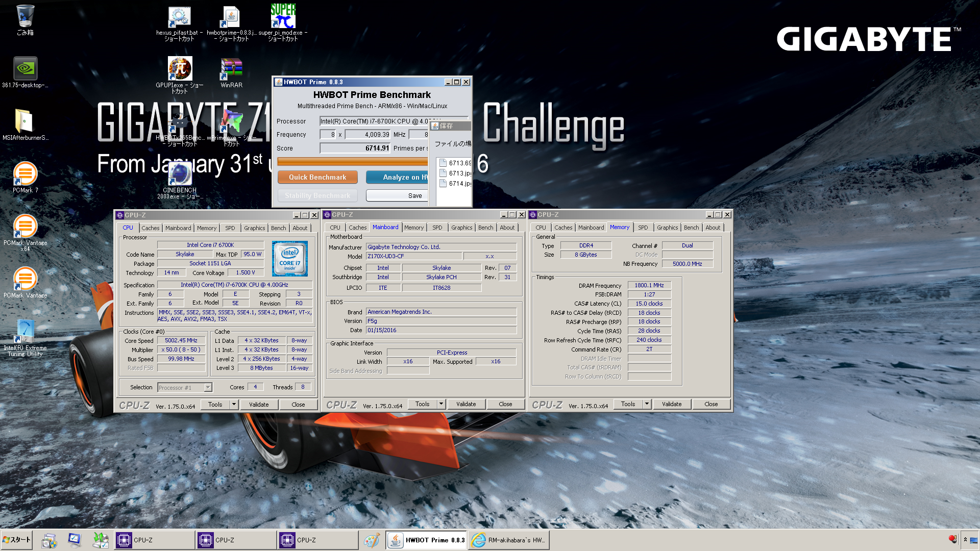Select the 6713.jpg file in save dialog
Viewport: 980px width, 551px height.
(454, 173)
